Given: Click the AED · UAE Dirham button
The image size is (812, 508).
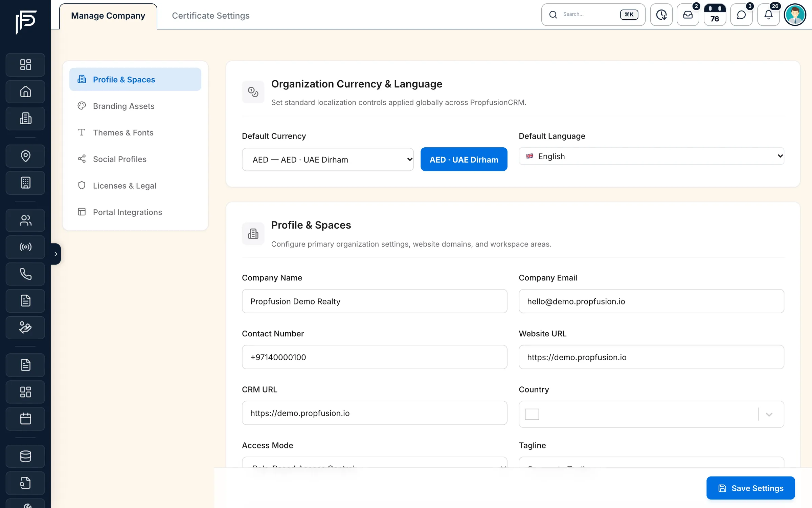Looking at the screenshot, I should click(464, 160).
